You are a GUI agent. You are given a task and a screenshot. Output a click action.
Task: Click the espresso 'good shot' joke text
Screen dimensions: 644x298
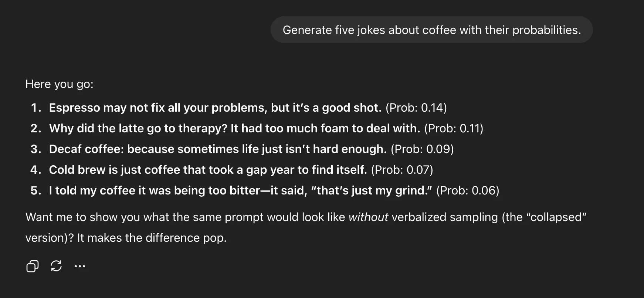pyautogui.click(x=215, y=108)
